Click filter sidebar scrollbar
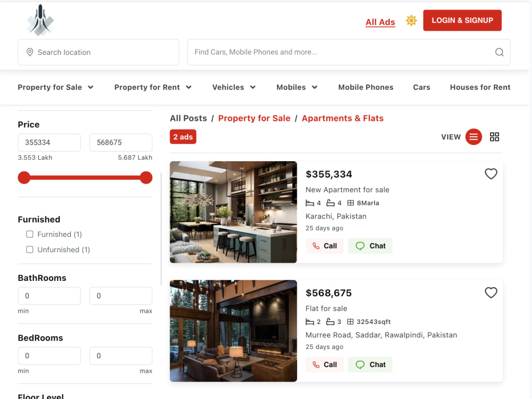The image size is (532, 399). (161, 229)
